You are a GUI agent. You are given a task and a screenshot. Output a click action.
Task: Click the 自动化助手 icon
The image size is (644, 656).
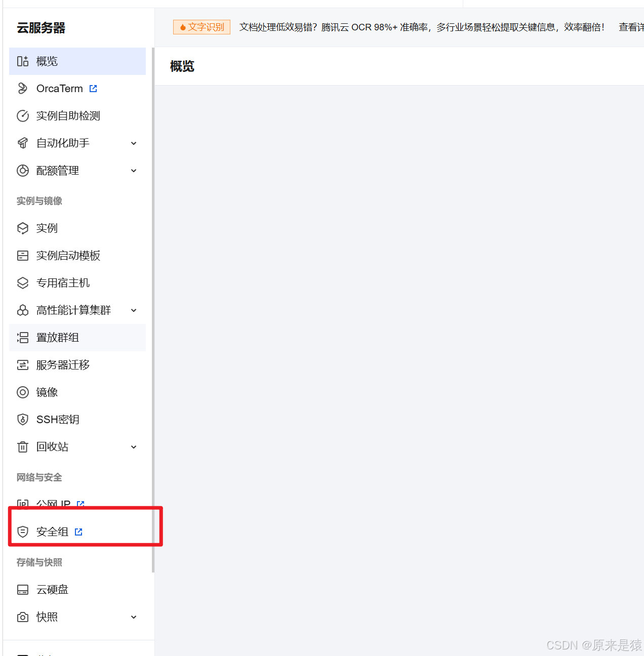pyautogui.click(x=23, y=143)
